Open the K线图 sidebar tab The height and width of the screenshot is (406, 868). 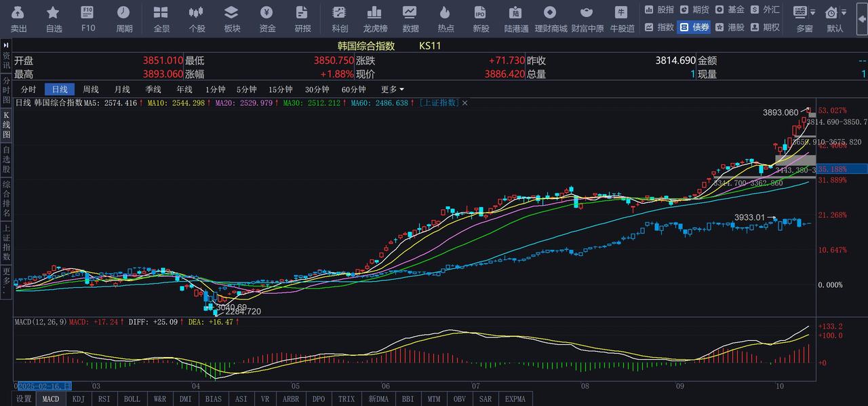6,124
